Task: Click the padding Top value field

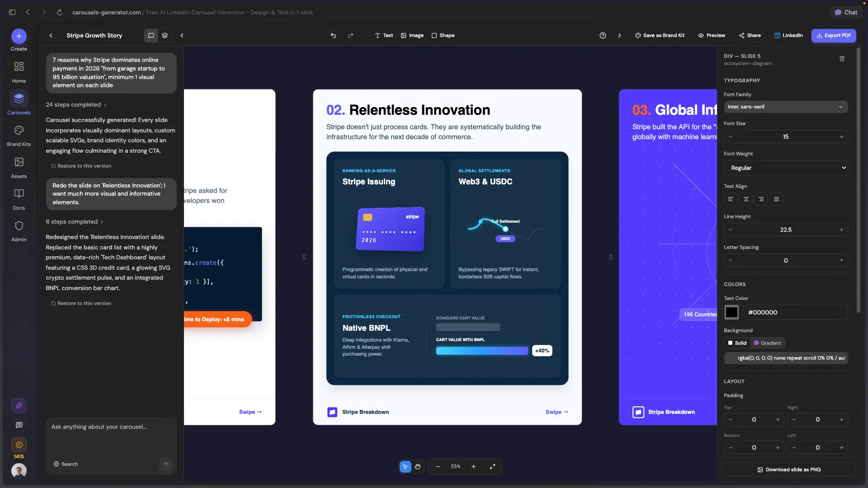Action: [x=754, y=420]
